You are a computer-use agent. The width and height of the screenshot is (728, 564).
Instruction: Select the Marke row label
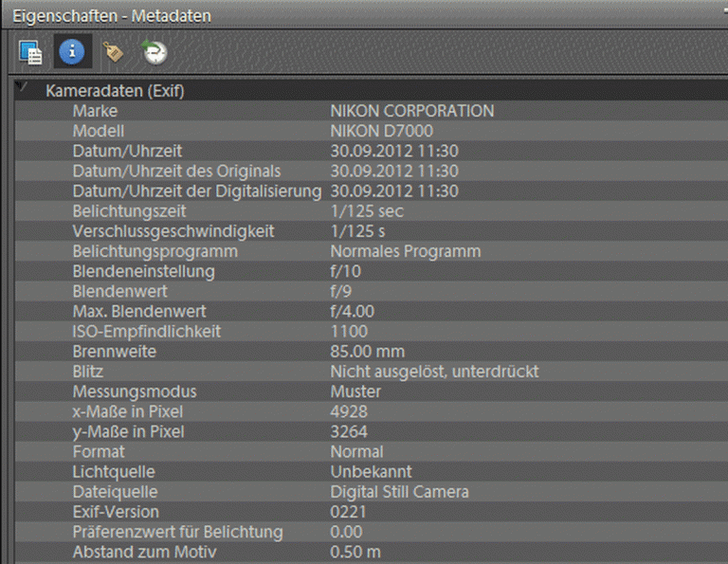[95, 111]
